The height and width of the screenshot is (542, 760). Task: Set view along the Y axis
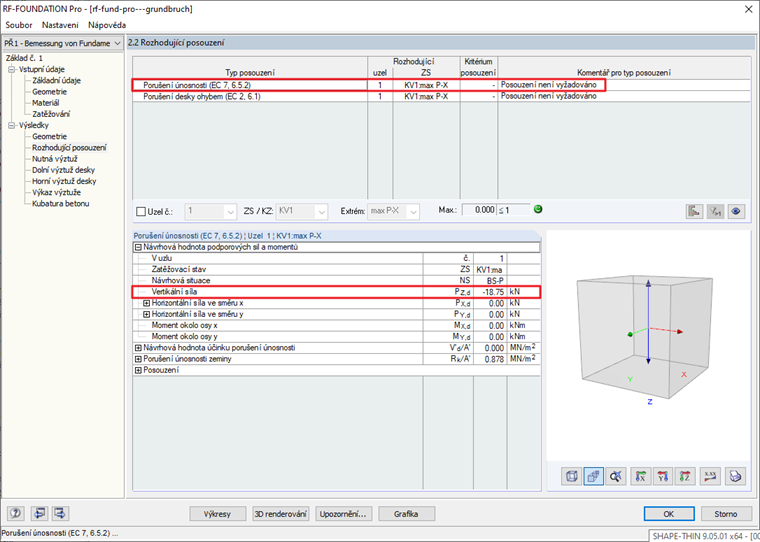tap(663, 476)
